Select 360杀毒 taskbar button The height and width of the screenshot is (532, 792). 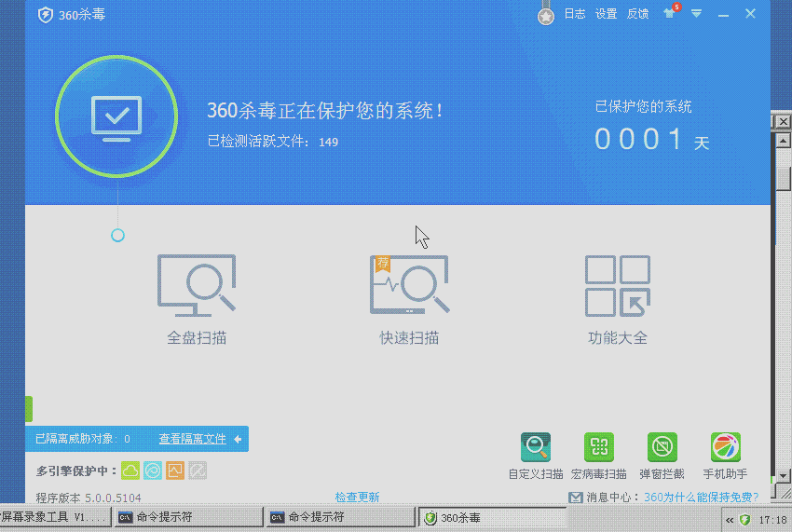point(493,517)
